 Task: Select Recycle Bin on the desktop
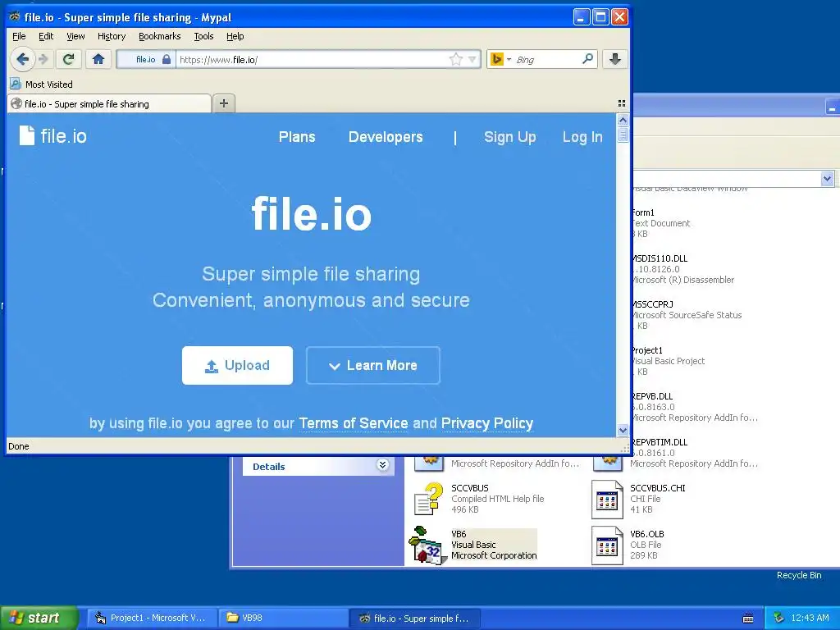point(799,575)
